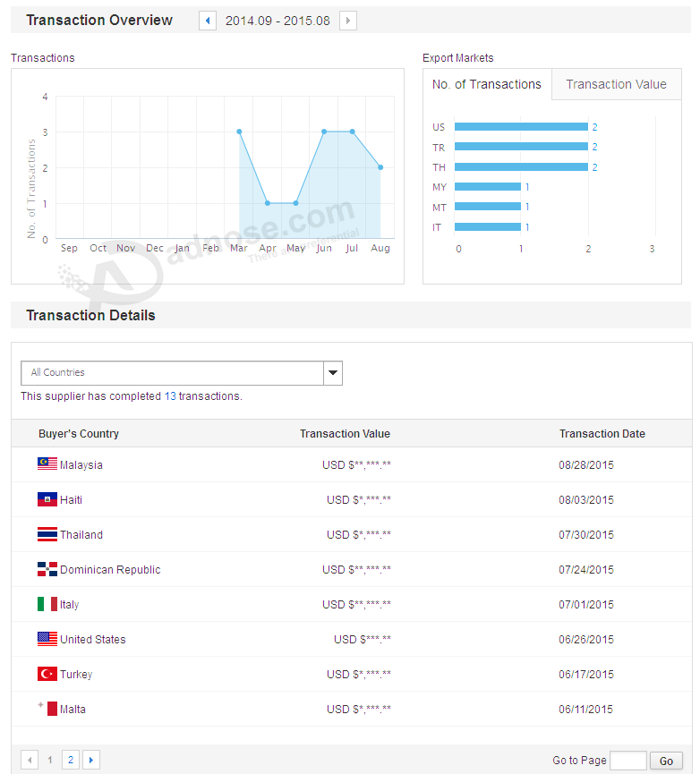This screenshot has height=774, width=700.
Task: Click the 13 transactions count link
Action: (x=170, y=396)
